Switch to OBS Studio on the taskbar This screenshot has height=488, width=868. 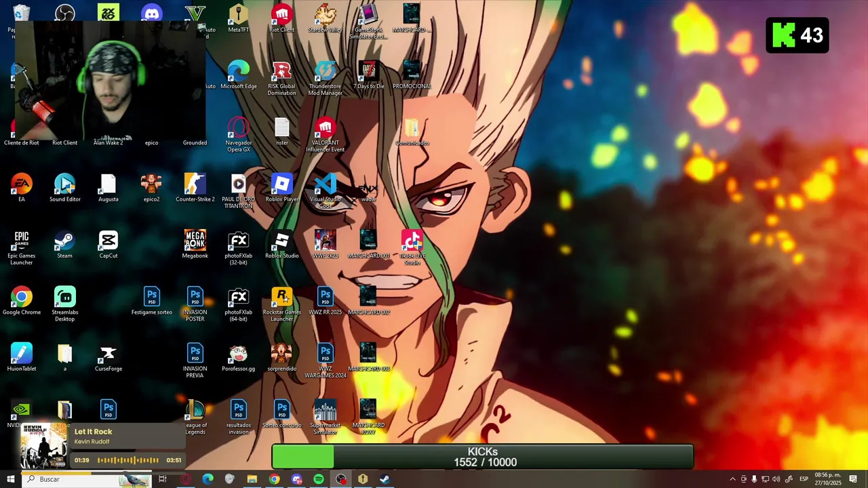(341, 479)
